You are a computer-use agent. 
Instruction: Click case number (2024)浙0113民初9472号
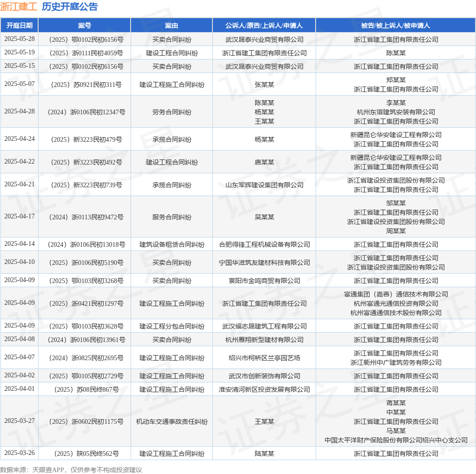[86, 217]
